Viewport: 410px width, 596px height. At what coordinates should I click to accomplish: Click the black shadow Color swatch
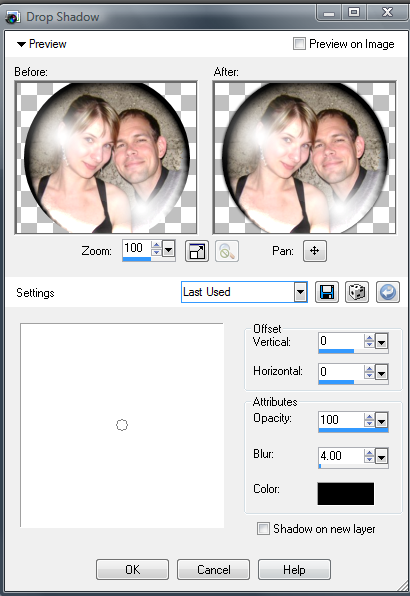coord(345,494)
